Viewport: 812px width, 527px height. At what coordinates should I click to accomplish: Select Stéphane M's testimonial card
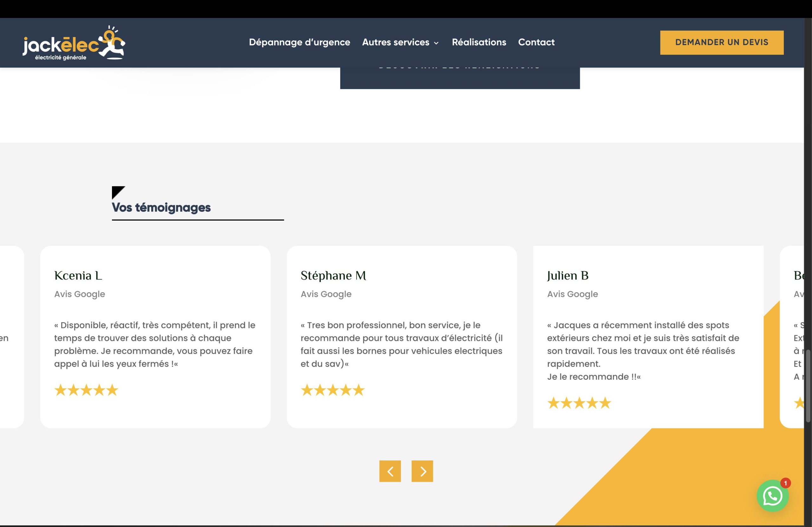coord(402,337)
